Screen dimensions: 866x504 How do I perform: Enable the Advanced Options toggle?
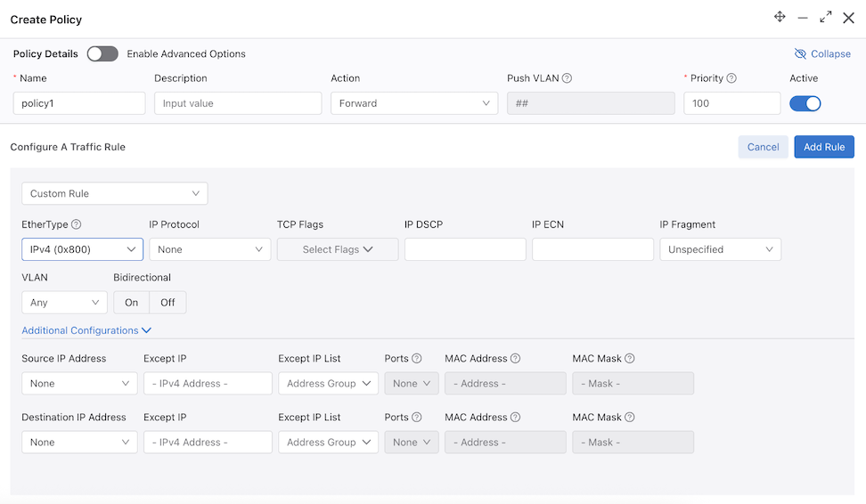(102, 53)
